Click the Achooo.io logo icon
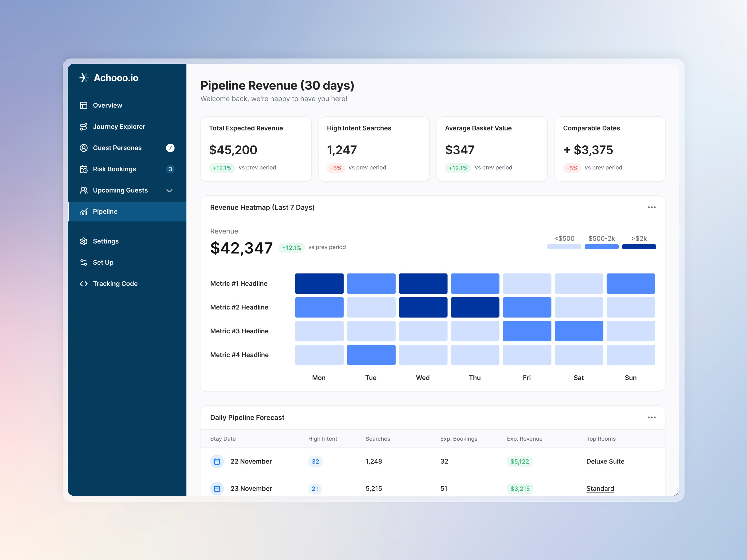Viewport: 747px width, 560px height. click(84, 78)
